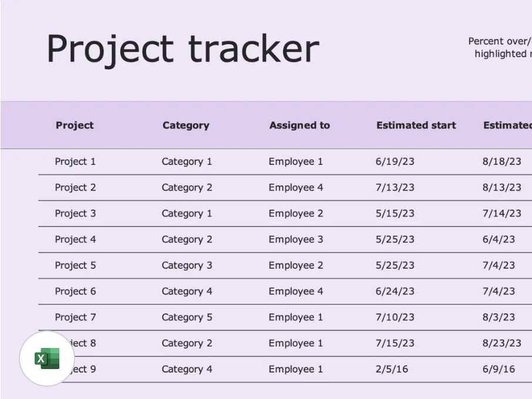This screenshot has width=532, height=399.
Task: Select the Category 3 cell
Action: (x=187, y=265)
